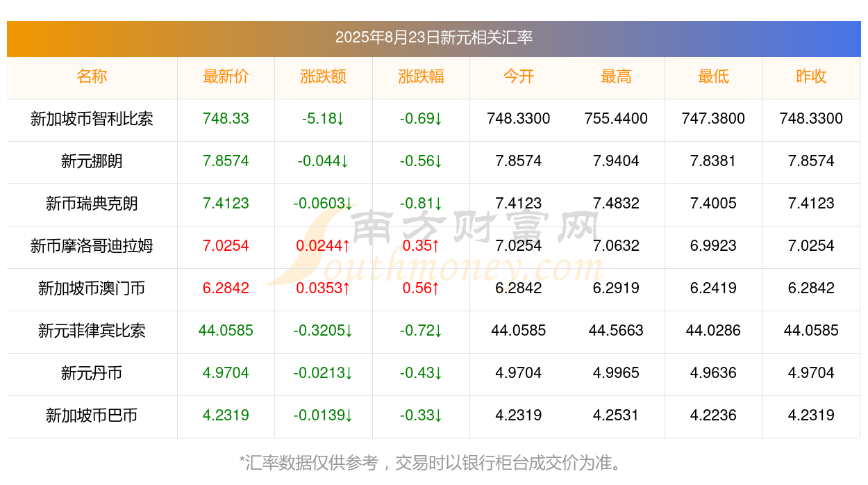Select the 新加坡币巴币 row name
Screen dimensions: 868x485
pos(92,416)
